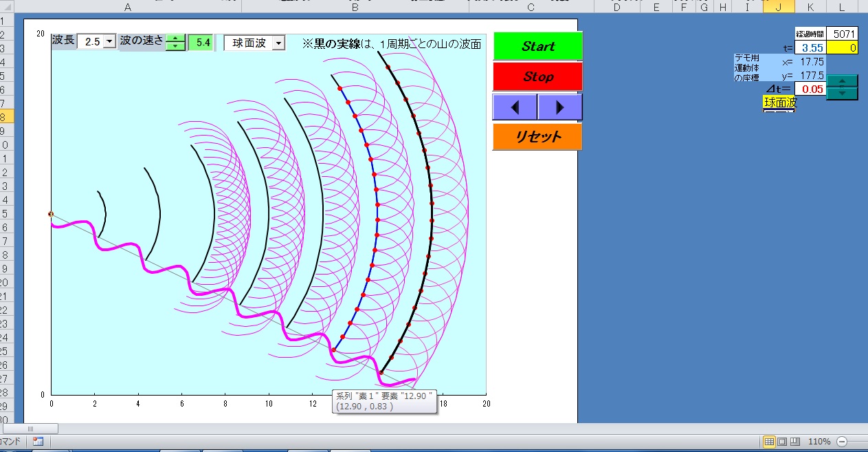
Task: Select column F header
Action: tap(685, 7)
